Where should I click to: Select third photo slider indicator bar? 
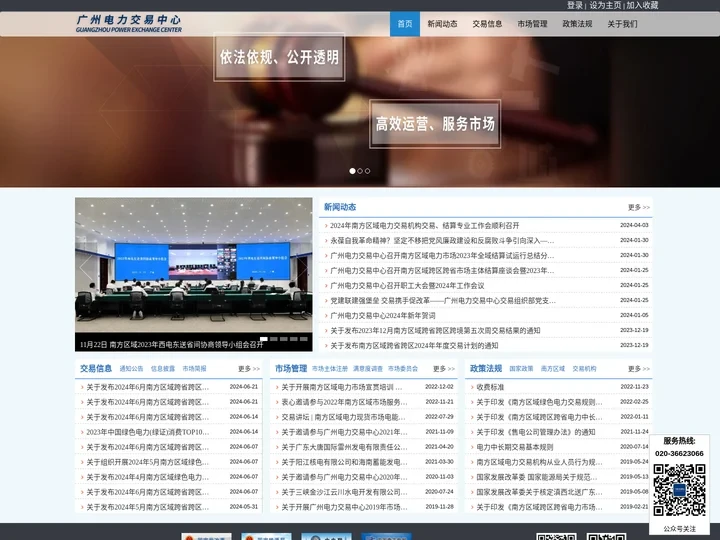click(x=284, y=339)
